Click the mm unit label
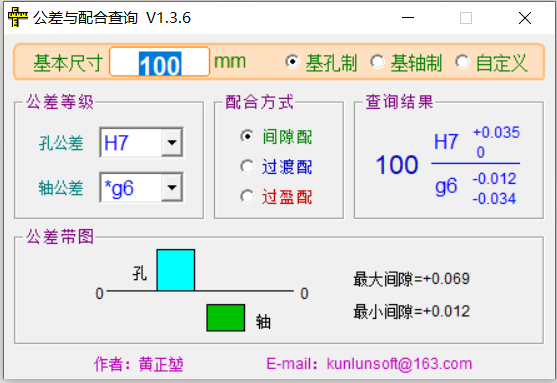The image size is (557, 383). pos(230,61)
